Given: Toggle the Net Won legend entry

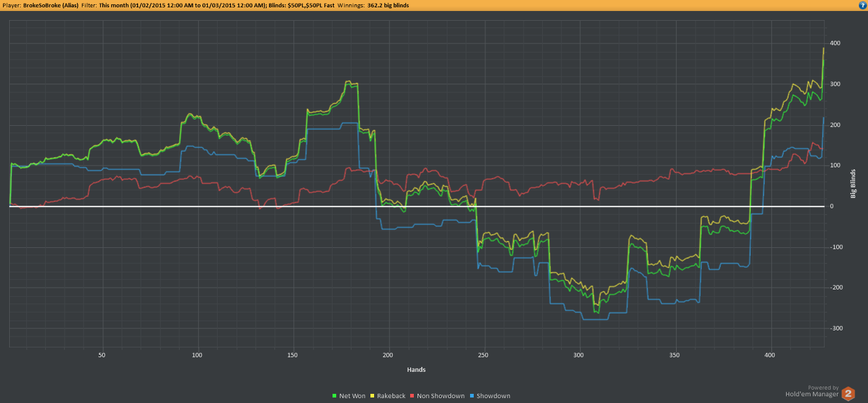Looking at the screenshot, I should point(349,396).
